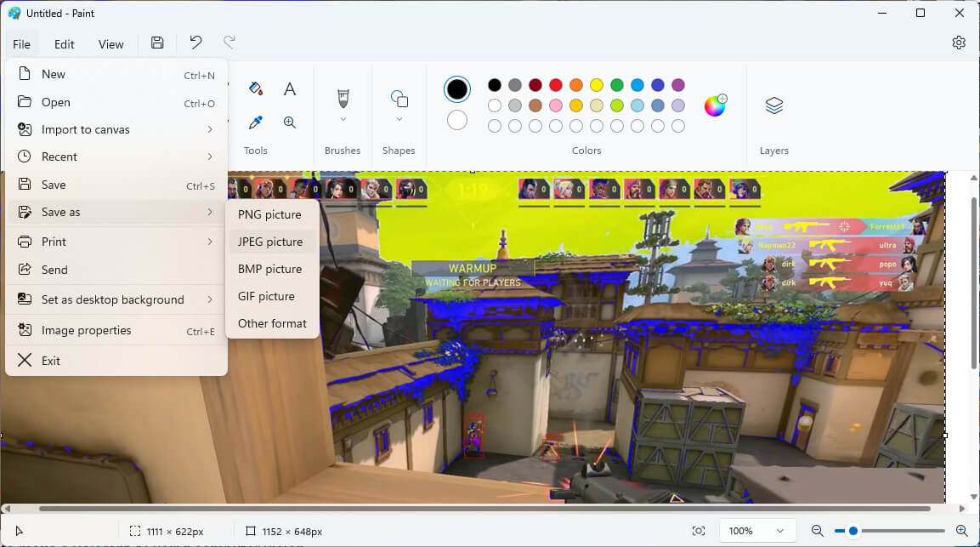
Task: Expand the Print submenu arrow
Action: pos(210,242)
